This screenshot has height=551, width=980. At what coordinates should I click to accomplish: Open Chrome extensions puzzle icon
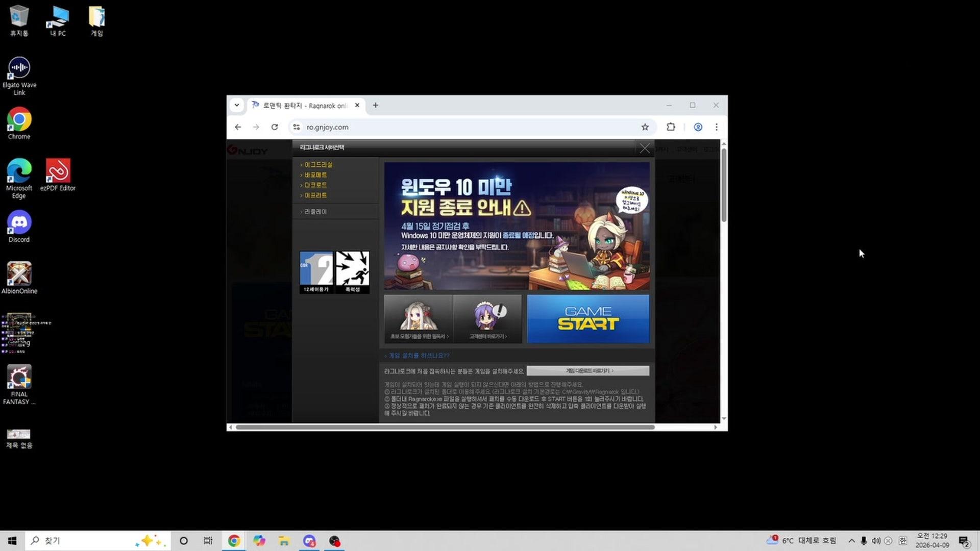point(671,127)
